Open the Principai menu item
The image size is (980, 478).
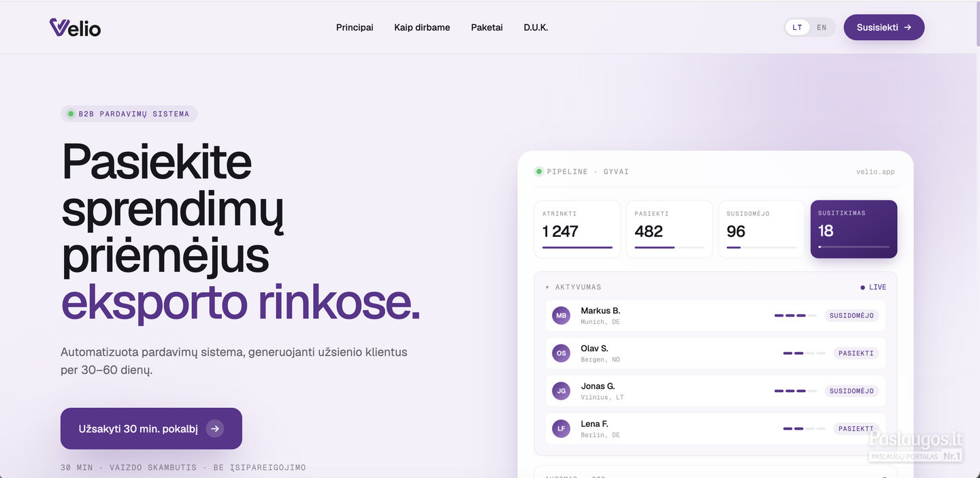[355, 27]
